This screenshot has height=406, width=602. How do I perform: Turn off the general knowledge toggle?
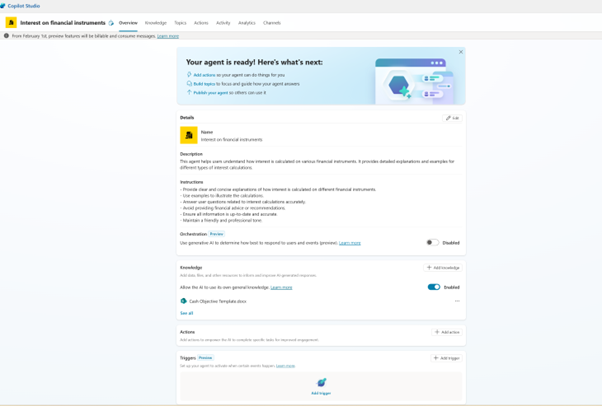(434, 287)
